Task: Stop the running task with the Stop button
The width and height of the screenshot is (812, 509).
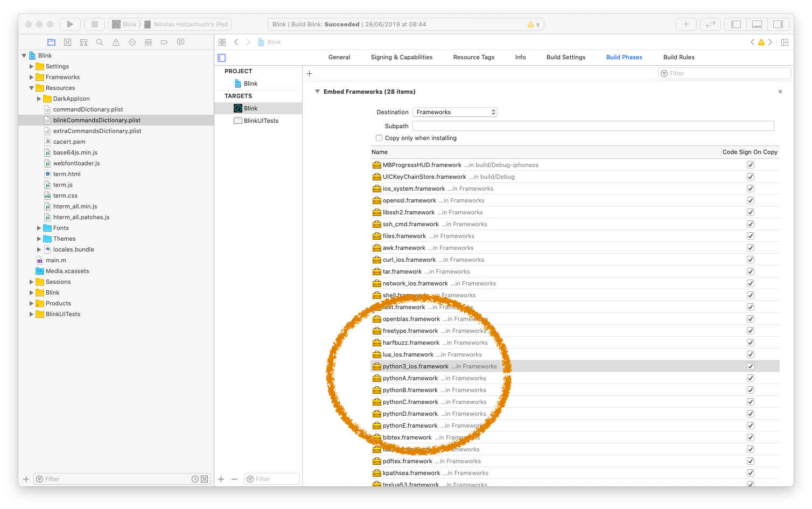Action: coord(94,24)
